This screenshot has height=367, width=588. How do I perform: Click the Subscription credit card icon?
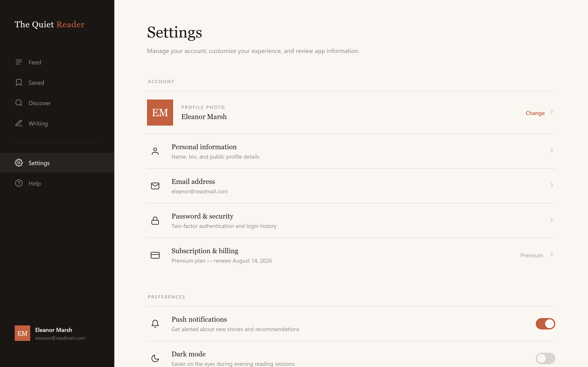click(x=155, y=255)
